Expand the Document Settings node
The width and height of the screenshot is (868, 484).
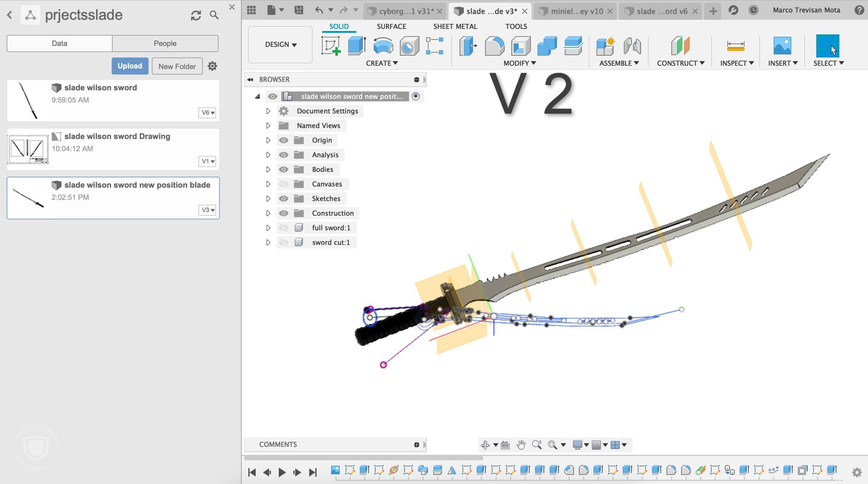click(268, 111)
